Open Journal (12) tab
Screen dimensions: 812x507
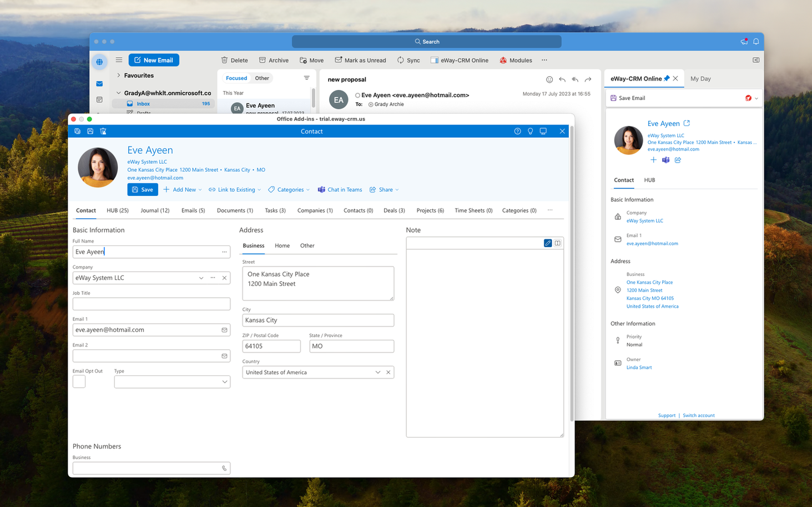coord(155,210)
